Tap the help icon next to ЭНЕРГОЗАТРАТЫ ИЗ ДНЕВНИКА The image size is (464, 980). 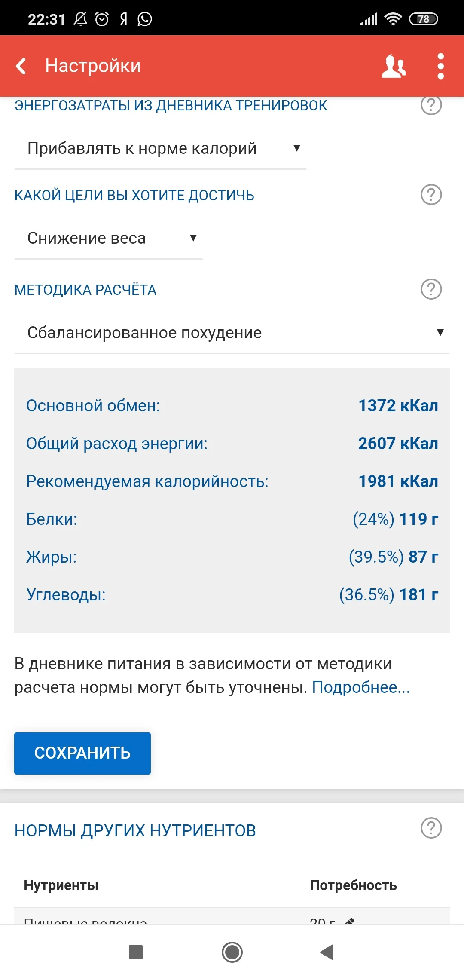[x=431, y=104]
